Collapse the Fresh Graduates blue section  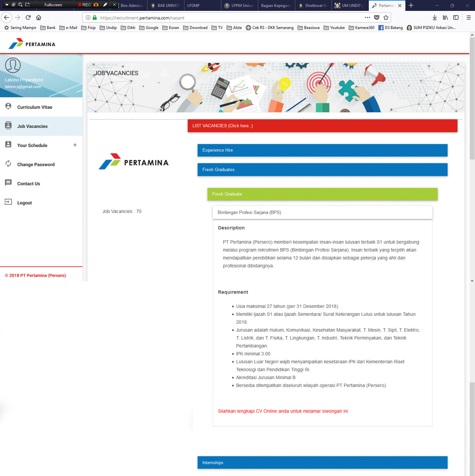coord(322,169)
